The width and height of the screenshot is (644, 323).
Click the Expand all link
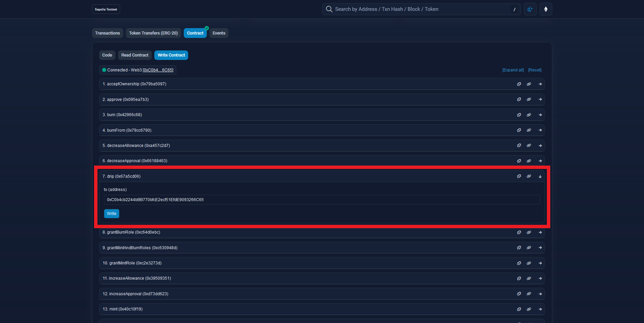(x=513, y=70)
